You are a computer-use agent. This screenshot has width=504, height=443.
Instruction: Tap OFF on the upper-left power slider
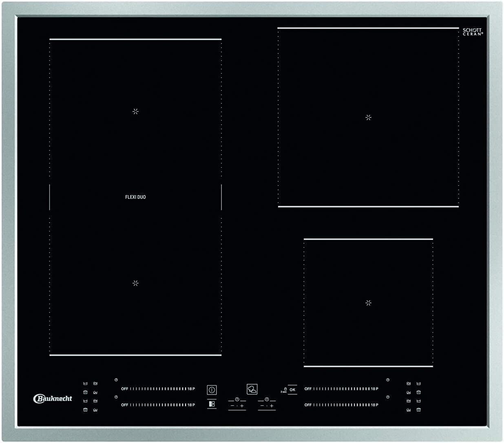(x=124, y=389)
